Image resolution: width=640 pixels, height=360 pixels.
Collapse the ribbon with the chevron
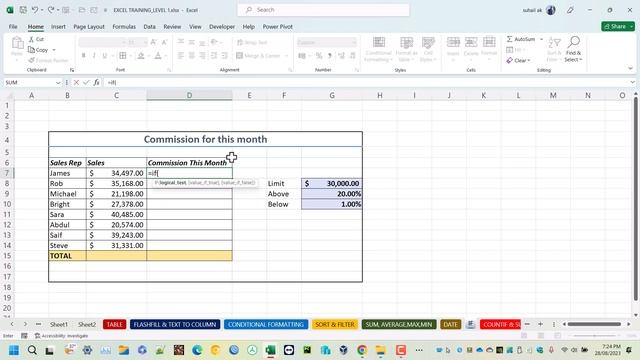pos(630,69)
